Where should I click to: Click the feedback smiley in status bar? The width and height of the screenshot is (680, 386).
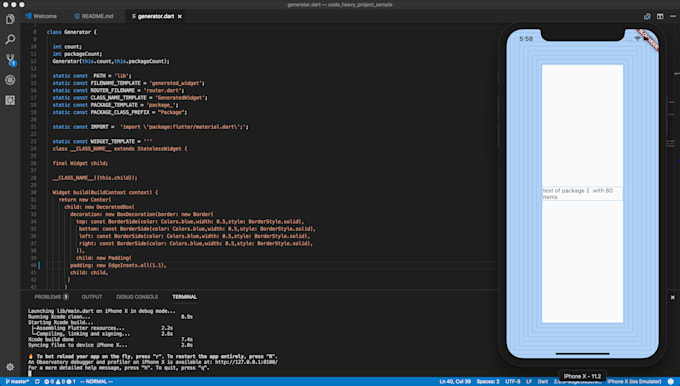point(670,382)
